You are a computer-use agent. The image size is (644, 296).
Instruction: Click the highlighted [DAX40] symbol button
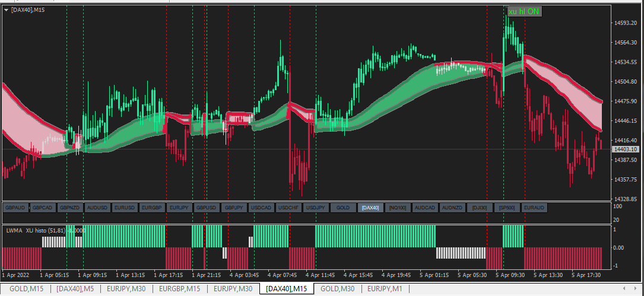(371, 208)
